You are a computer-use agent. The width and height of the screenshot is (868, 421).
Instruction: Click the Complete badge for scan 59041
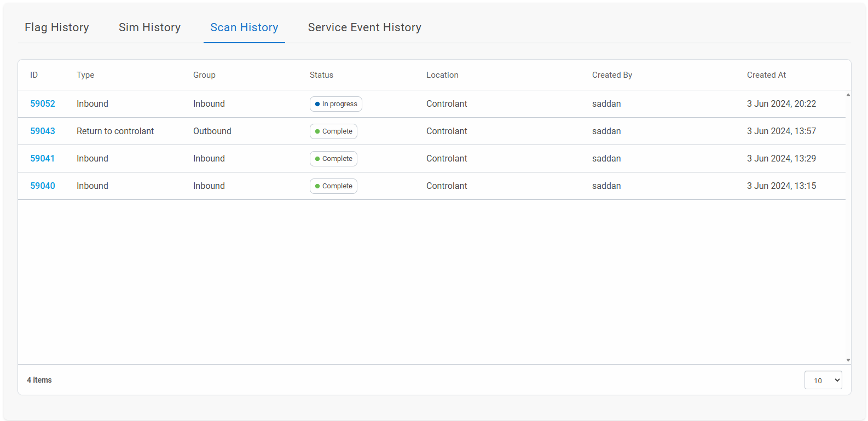point(333,159)
